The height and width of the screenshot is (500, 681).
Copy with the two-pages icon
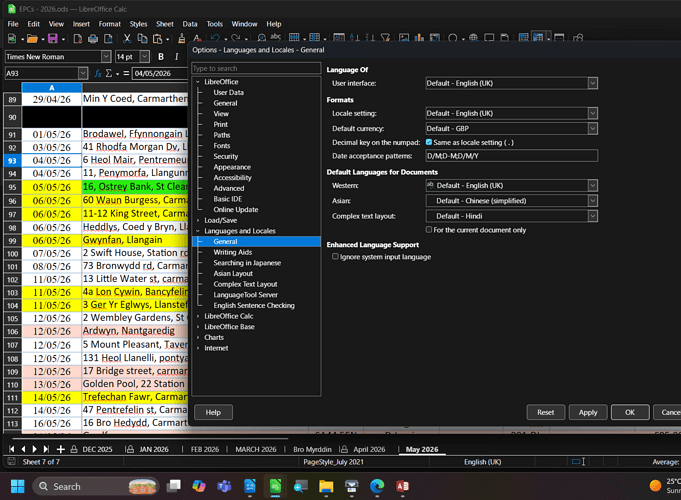click(142, 39)
